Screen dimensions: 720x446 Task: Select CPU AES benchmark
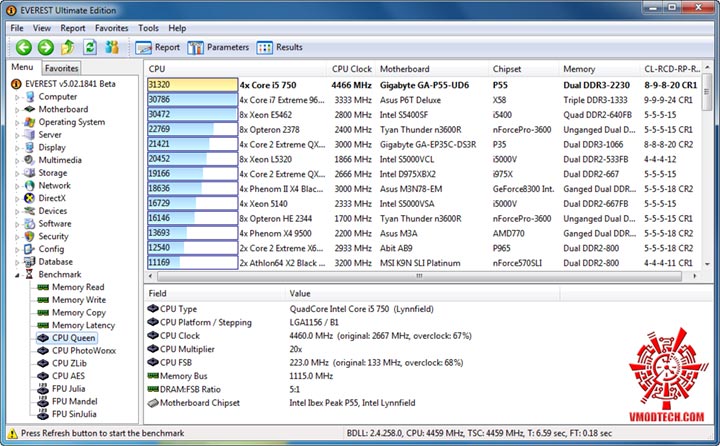(x=68, y=376)
